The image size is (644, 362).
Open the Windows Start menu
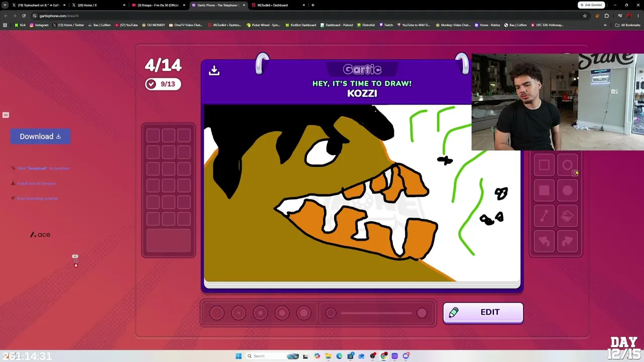[x=238, y=356]
